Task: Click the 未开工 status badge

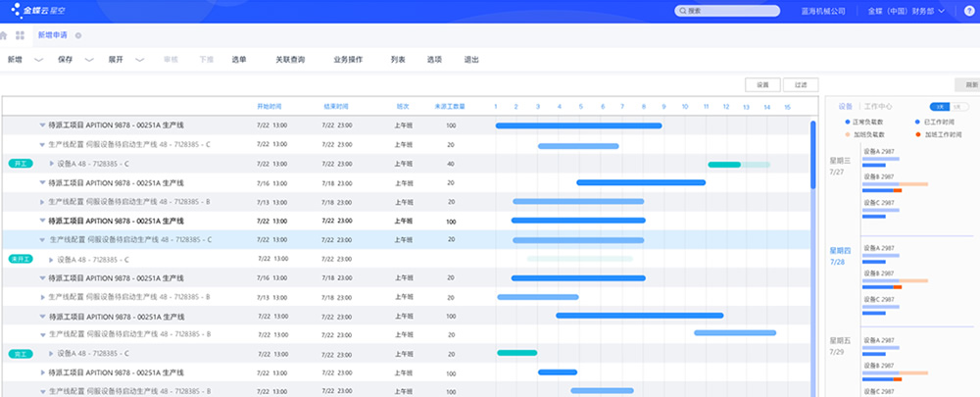Action: (x=21, y=259)
